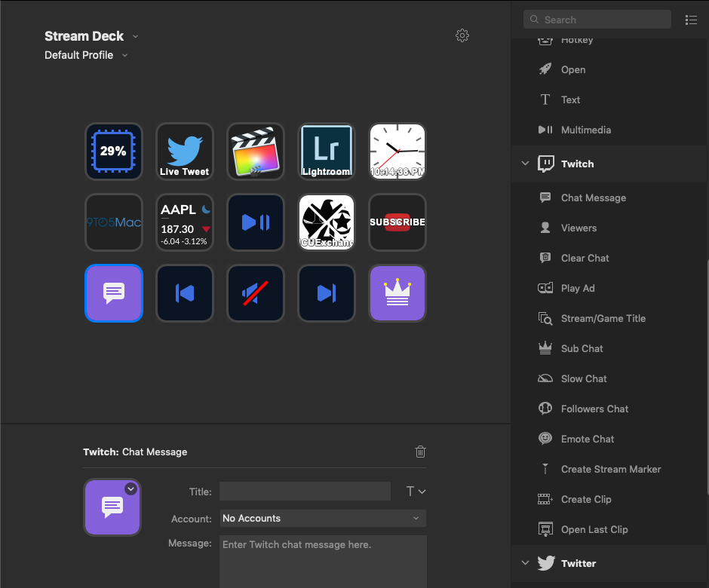Select the Sub Chat crown key
This screenshot has height=588, width=709.
(397, 293)
